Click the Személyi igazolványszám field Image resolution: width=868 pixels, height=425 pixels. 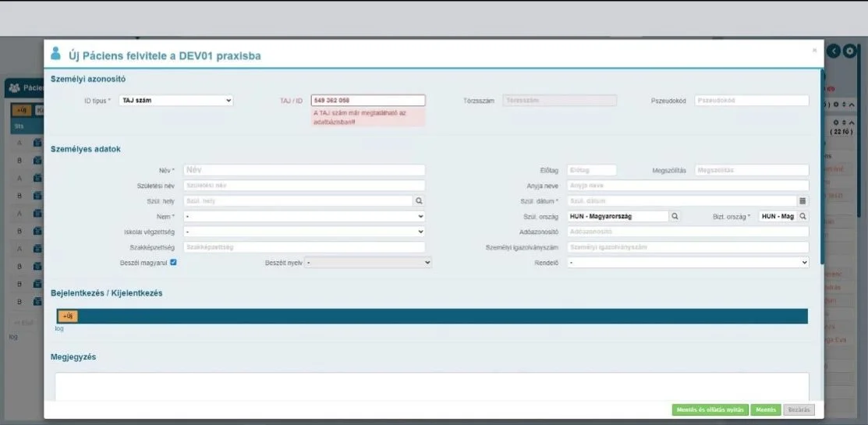click(x=688, y=246)
